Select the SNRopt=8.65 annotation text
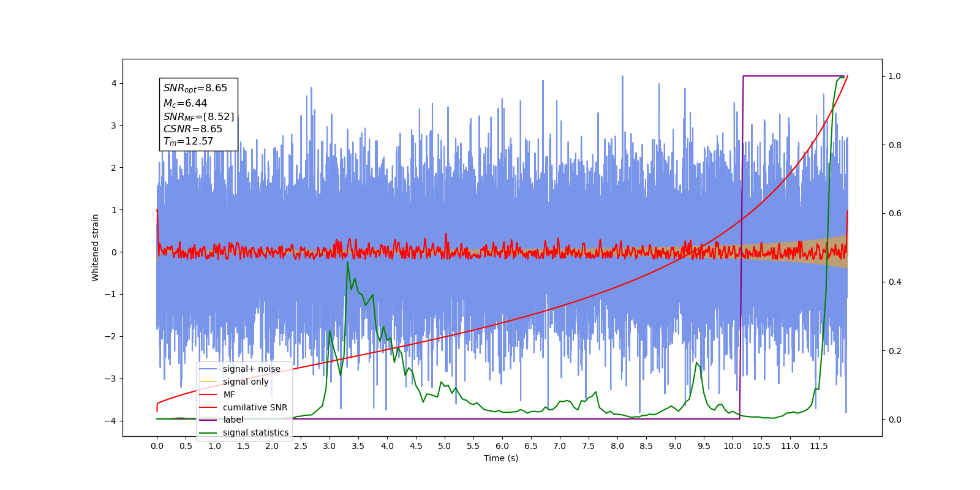The height and width of the screenshot is (490, 980). tap(195, 88)
